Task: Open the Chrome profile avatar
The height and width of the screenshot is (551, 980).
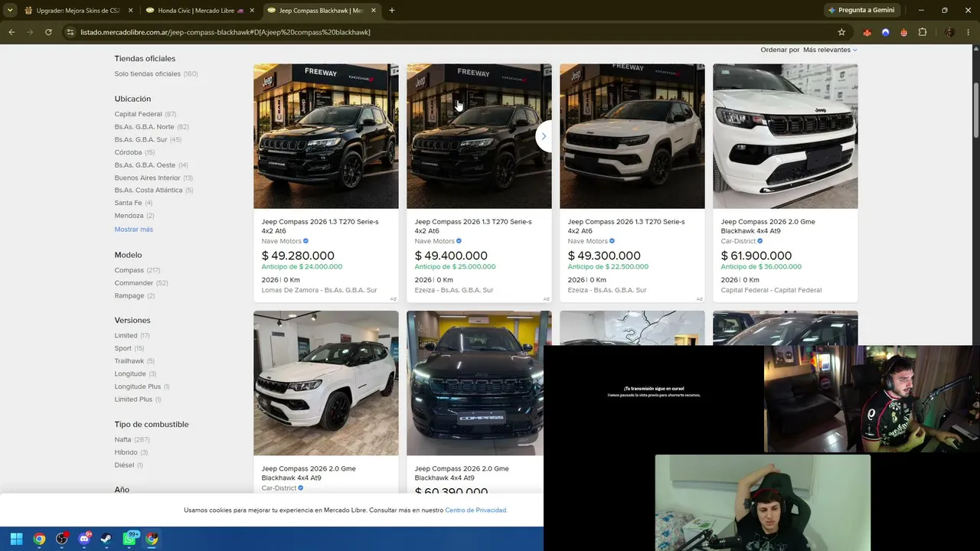Action: [950, 32]
